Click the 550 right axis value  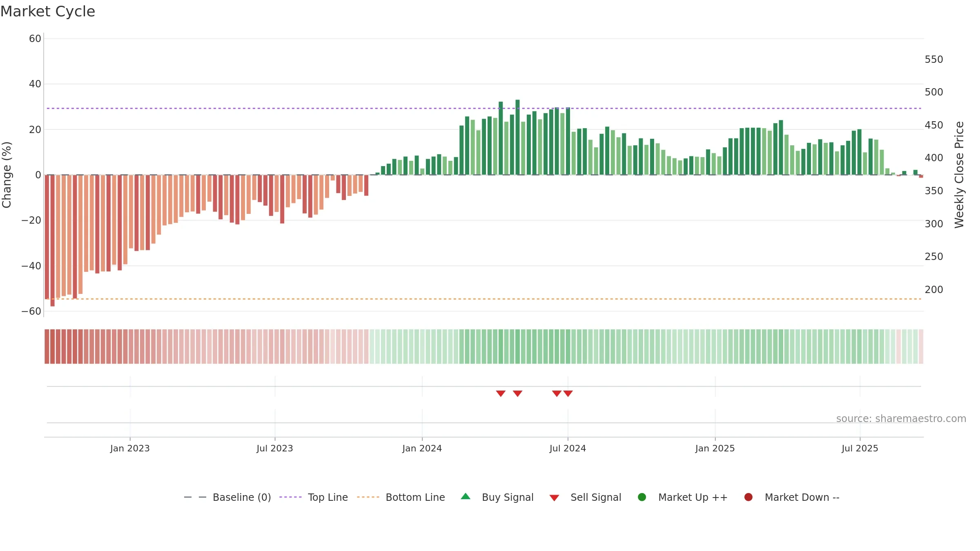point(934,60)
